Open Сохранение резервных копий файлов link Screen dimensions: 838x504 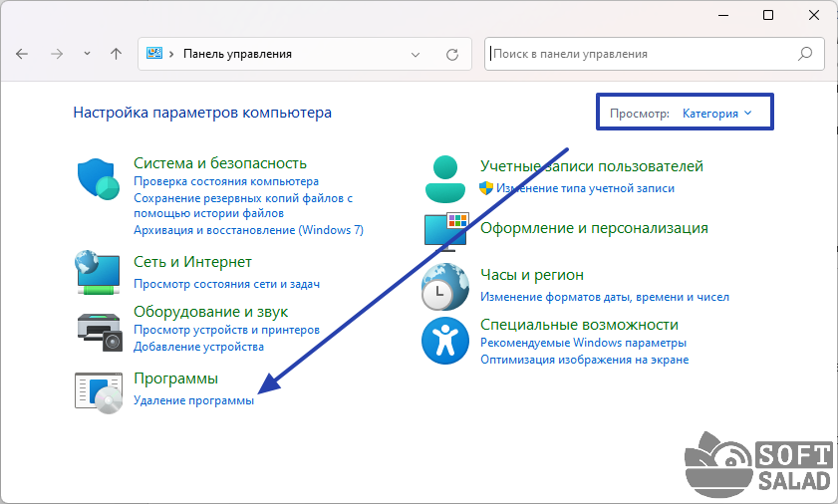pos(243,206)
